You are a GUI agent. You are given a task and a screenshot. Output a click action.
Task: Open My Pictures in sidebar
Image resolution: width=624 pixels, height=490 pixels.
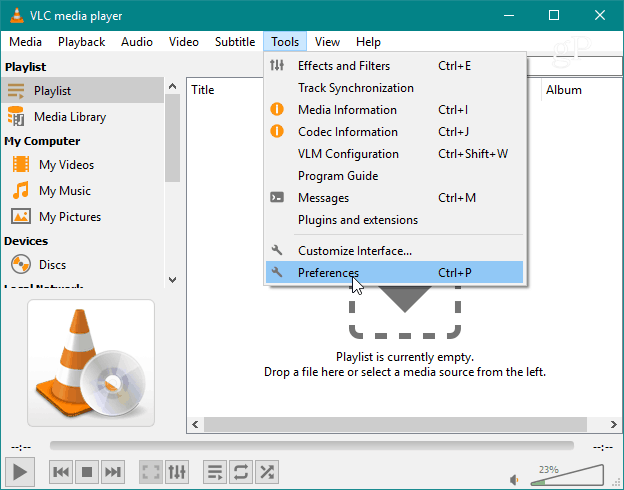[82, 217]
